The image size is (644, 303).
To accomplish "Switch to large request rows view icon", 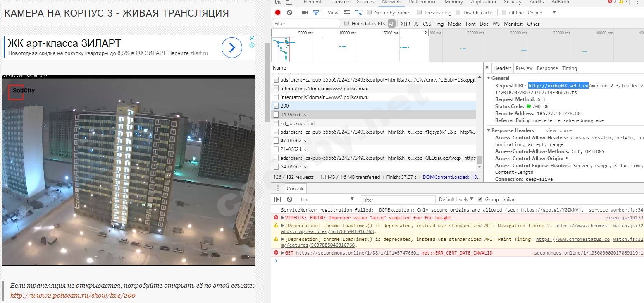I will pos(347,13).
